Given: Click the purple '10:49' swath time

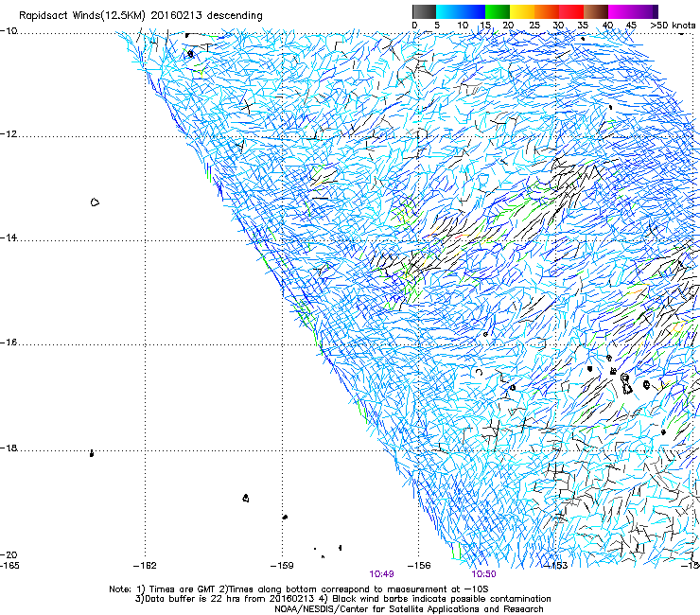Looking at the screenshot, I should click(382, 574).
